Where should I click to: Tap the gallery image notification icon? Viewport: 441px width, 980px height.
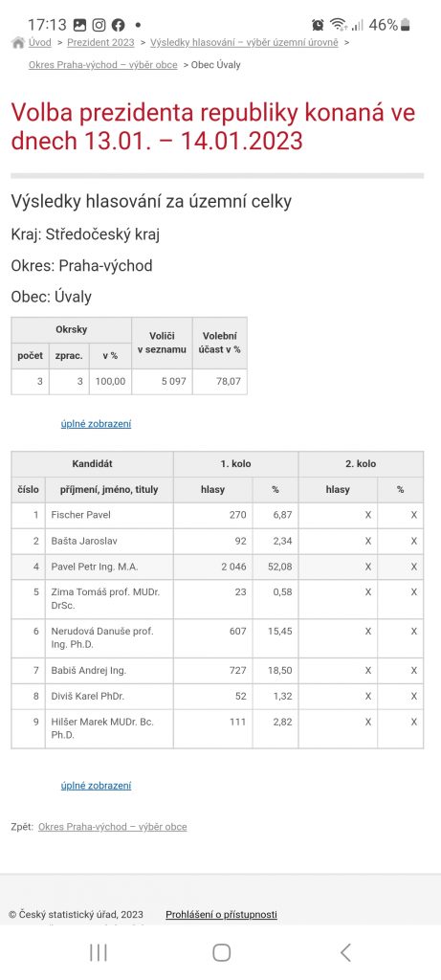(79, 25)
